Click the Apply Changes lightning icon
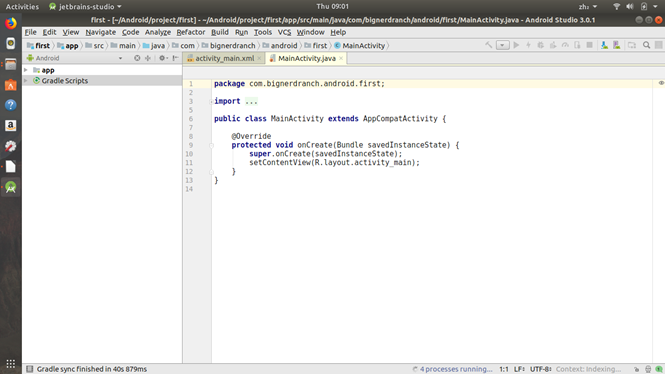 click(528, 45)
